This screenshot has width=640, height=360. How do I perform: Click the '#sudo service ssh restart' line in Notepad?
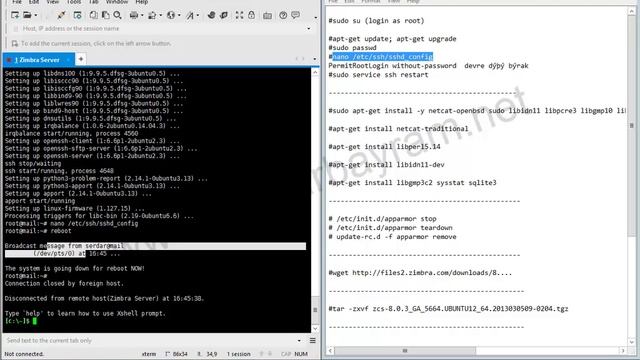pyautogui.click(x=378, y=75)
